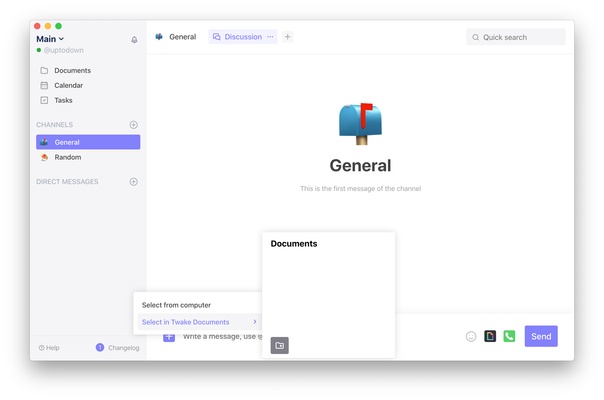Click the attachment plus button in composer
This screenshot has height=400, width=604.
click(169, 337)
